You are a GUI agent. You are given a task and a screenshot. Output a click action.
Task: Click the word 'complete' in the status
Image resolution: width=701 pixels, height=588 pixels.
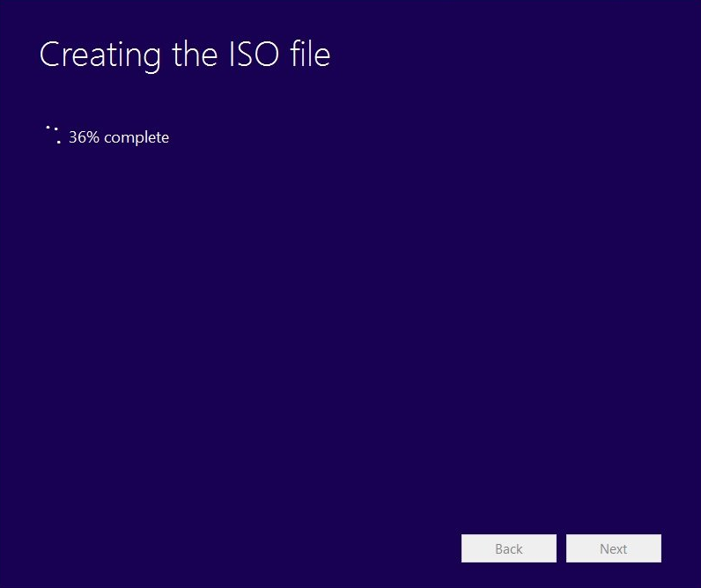tap(137, 137)
